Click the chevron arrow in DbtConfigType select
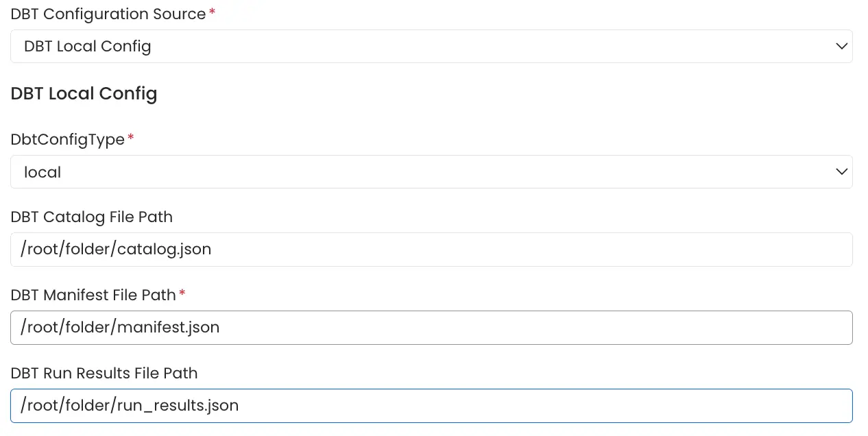This screenshot has height=436, width=868. point(841,172)
